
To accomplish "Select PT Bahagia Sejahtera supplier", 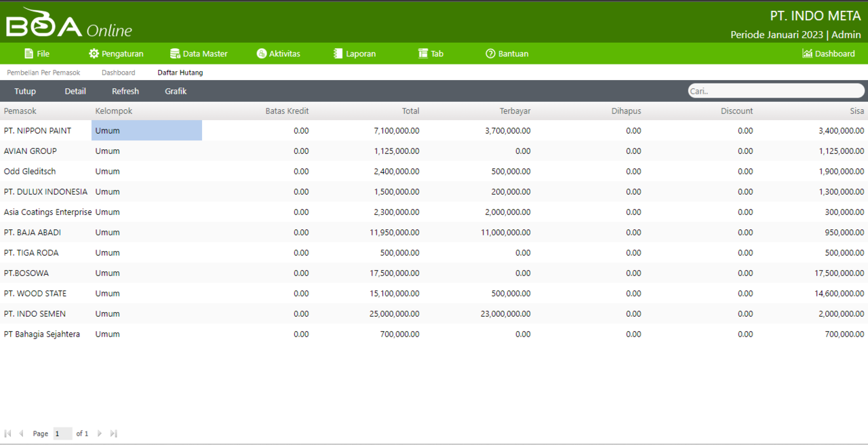I will (x=42, y=334).
